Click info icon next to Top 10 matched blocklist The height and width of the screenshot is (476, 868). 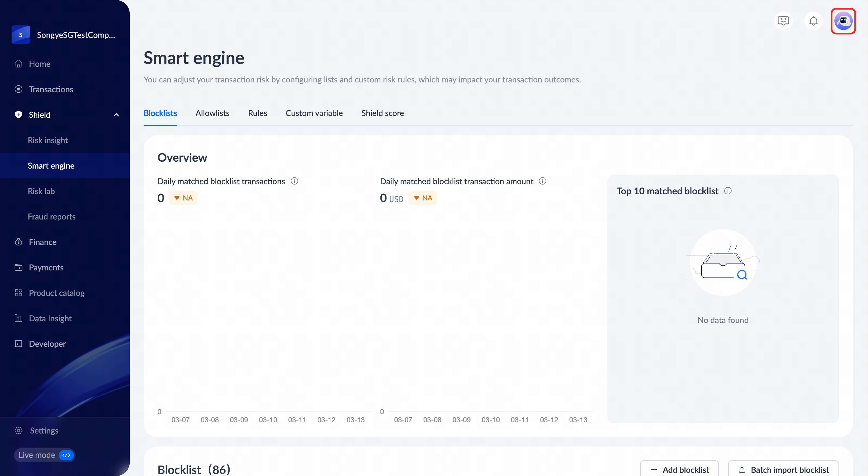point(728,191)
